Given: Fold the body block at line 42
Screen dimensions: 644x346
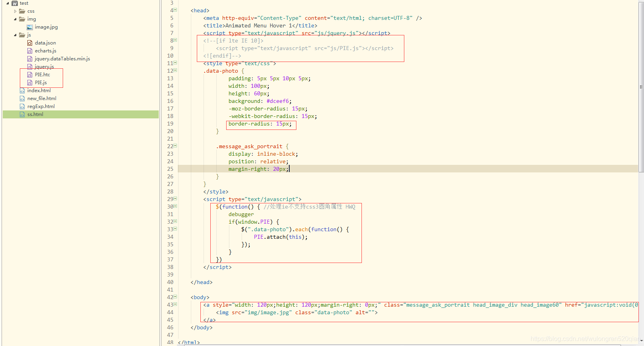Looking at the screenshot, I should (175, 297).
